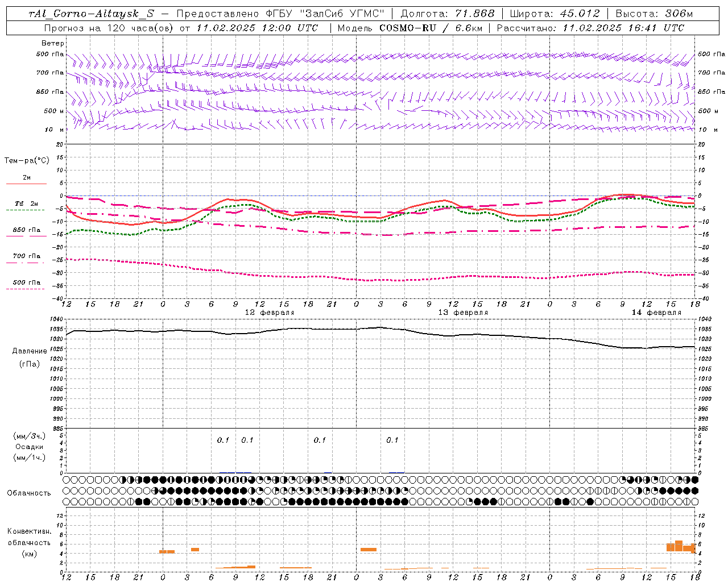Click the Ветер panel label
This screenshot has height=582, width=728.
[53, 43]
